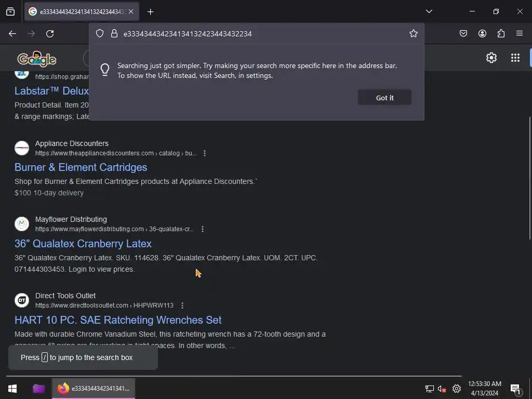Open more options for Appliance Discounters result

coord(205,153)
